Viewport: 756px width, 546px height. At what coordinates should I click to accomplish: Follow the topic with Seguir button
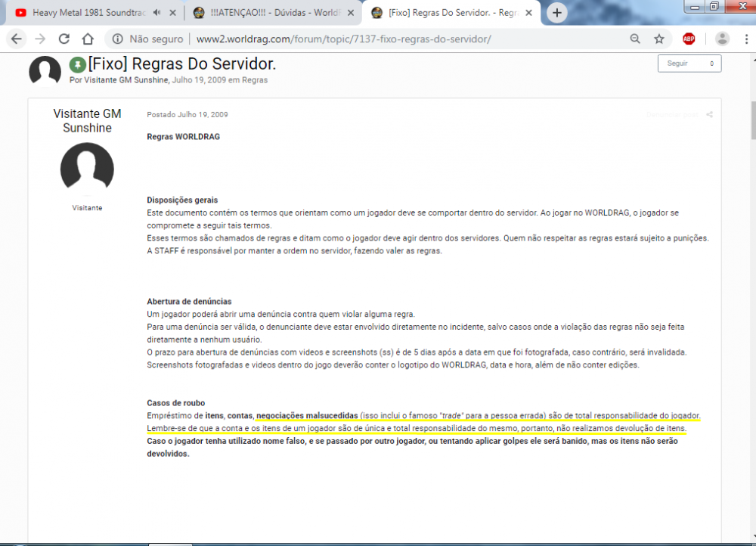pyautogui.click(x=689, y=64)
